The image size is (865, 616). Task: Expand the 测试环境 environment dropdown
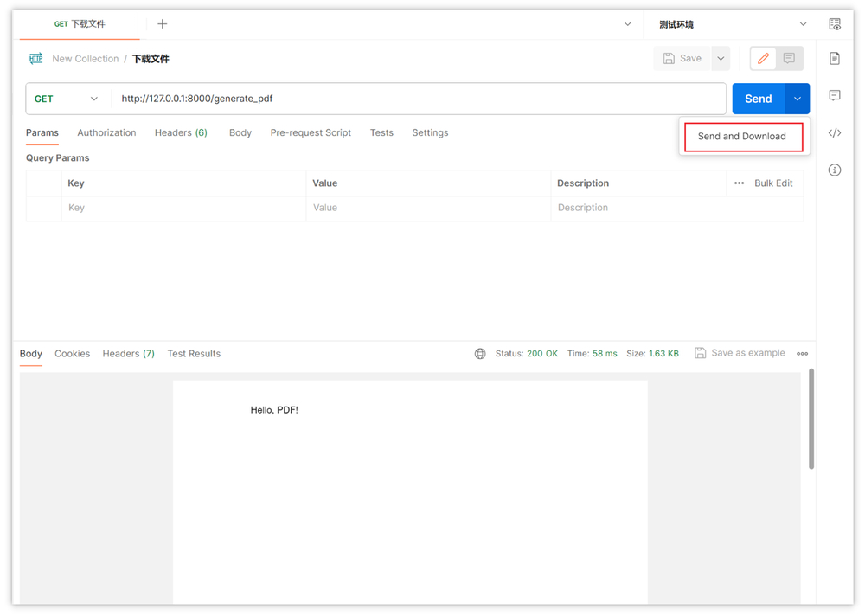tap(729, 23)
